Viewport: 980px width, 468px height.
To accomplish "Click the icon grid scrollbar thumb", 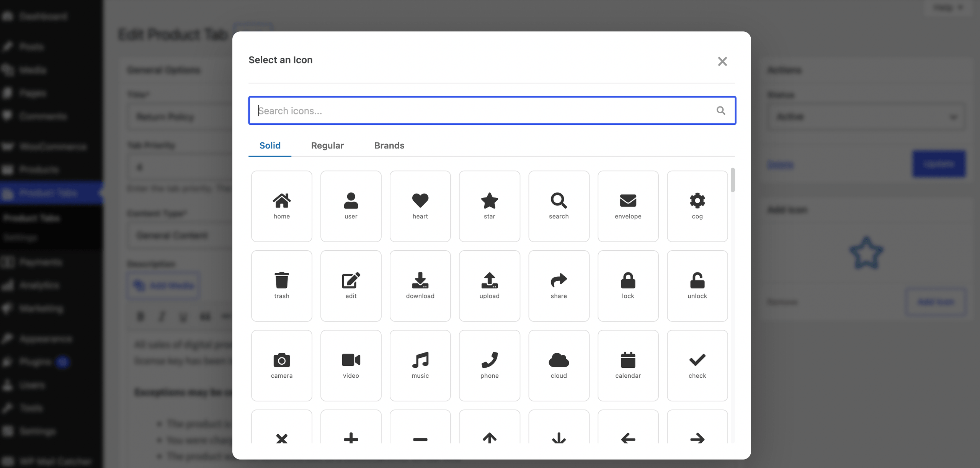I will click(x=733, y=180).
